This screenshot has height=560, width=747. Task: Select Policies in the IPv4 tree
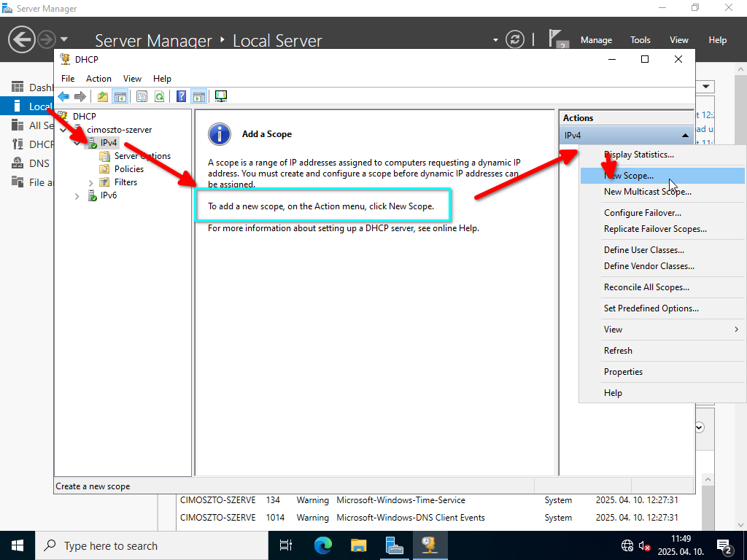click(x=129, y=169)
